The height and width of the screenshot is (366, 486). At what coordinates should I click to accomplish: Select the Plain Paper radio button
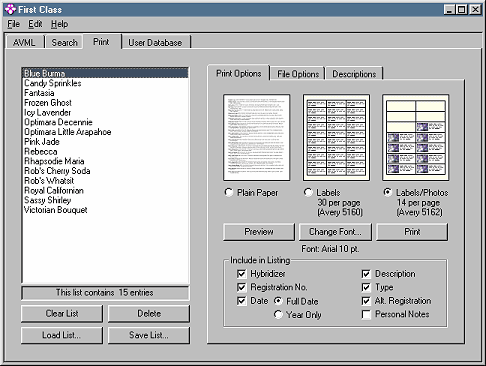(x=229, y=192)
